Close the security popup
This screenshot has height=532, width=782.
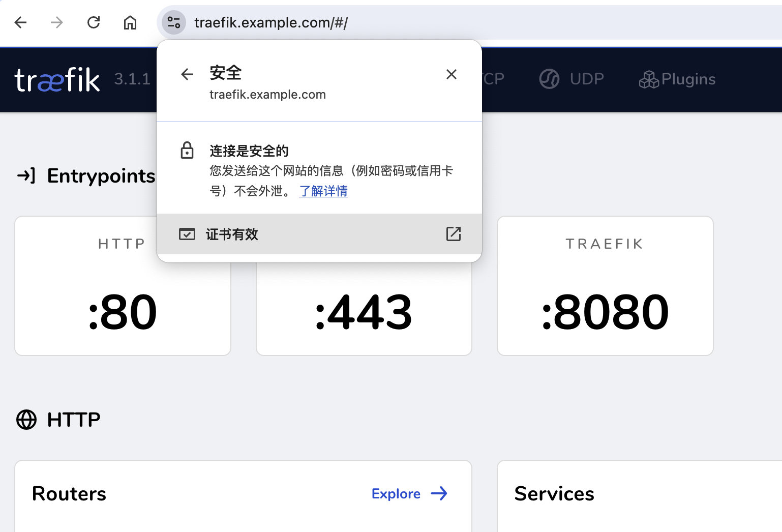tap(451, 74)
